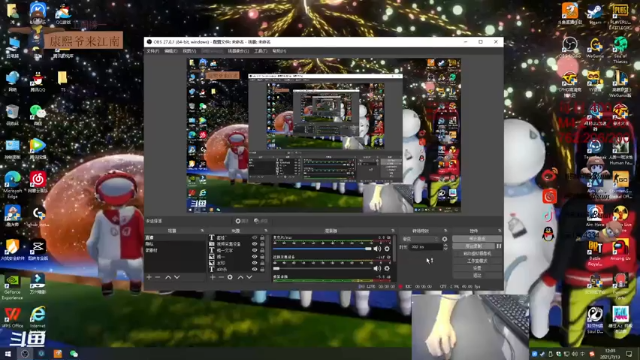Open the Windows Start menu
Viewport: 640px width, 360px height.
8,353
